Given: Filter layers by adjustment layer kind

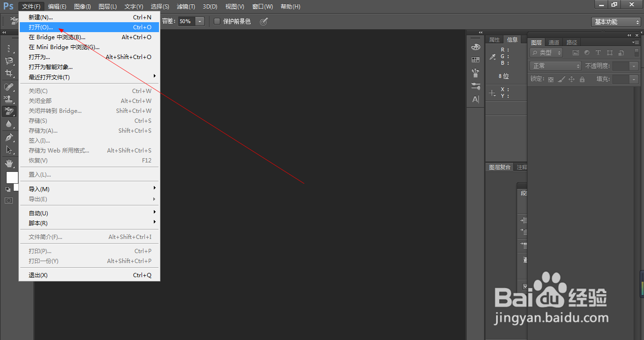Looking at the screenshot, I should point(587,53).
